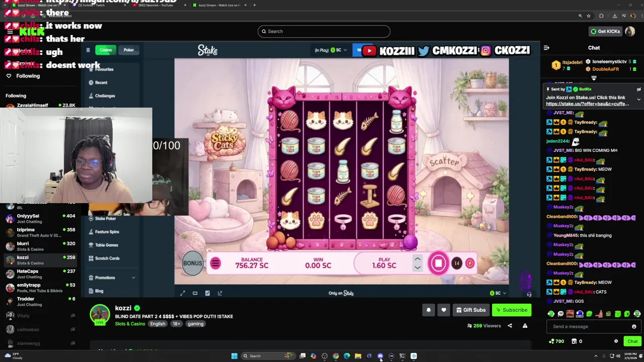
Task: Open Scratch Cards in the sidebar
Action: [x=107, y=258]
